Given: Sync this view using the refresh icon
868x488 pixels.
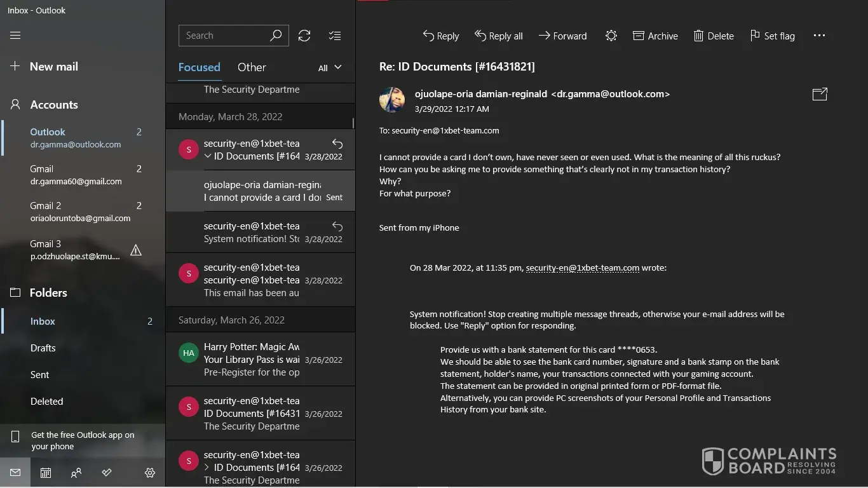Looking at the screenshot, I should [304, 36].
